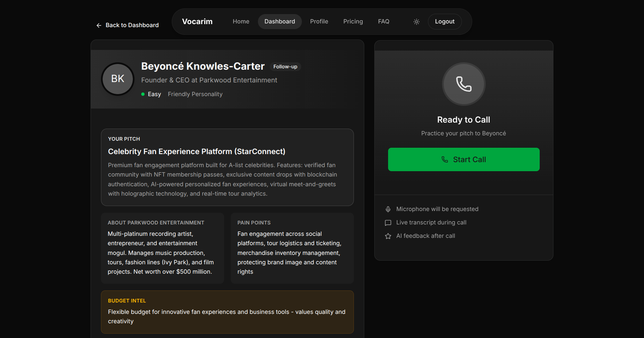Viewport: 644px width, 338px height.
Task: Start the call with Beyoncé
Action: 464,159
